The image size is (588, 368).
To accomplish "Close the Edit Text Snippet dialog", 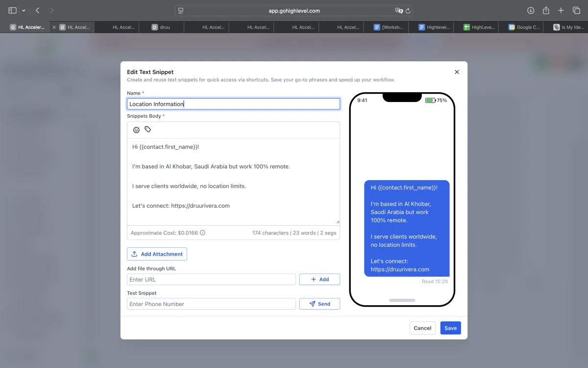I will 457,72.
